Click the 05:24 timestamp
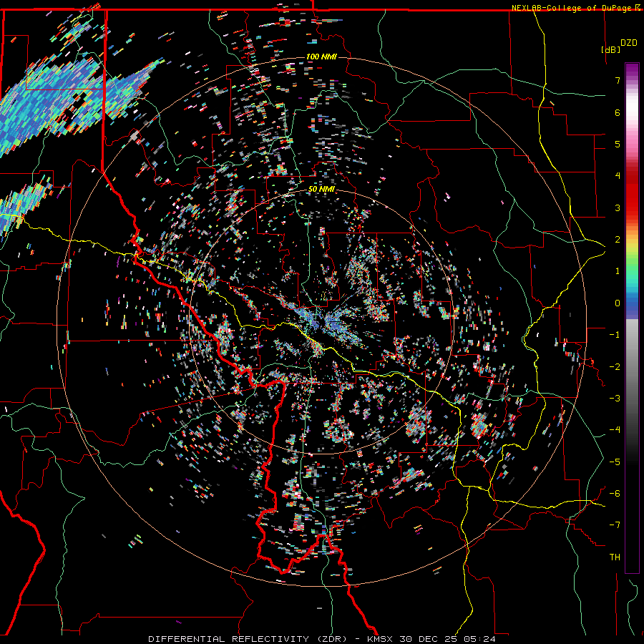Viewport: 644px width, 644px height. [x=479, y=639]
